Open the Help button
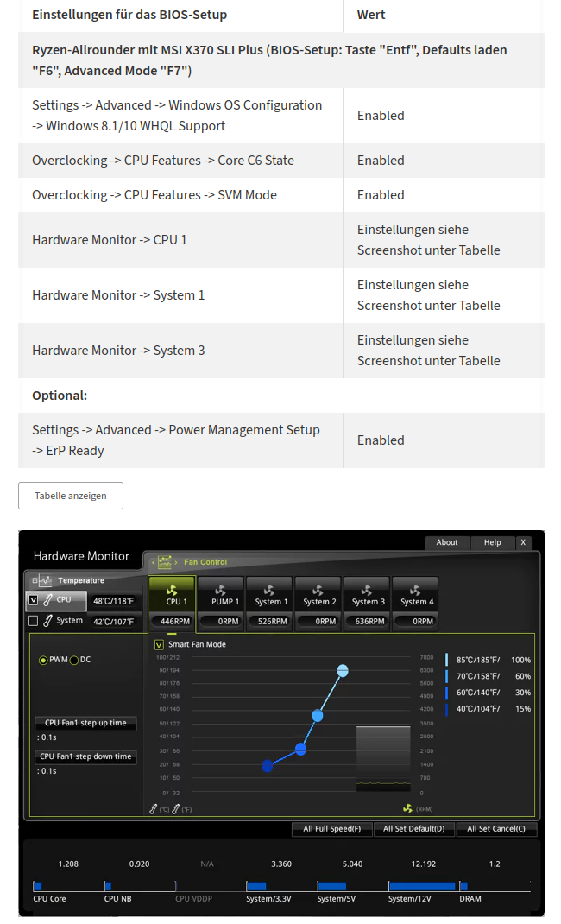Screen dimensions: 561x924 pyautogui.click(x=492, y=543)
